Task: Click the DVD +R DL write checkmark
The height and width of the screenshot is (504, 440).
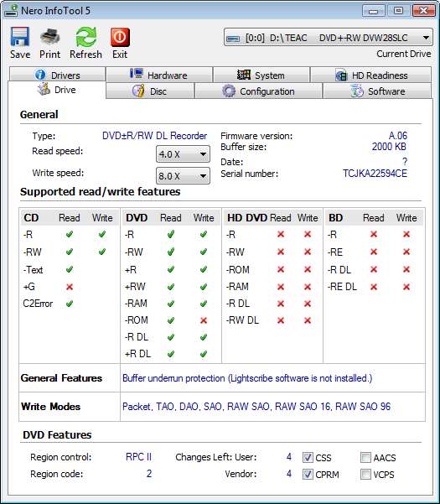Action: click(x=204, y=354)
